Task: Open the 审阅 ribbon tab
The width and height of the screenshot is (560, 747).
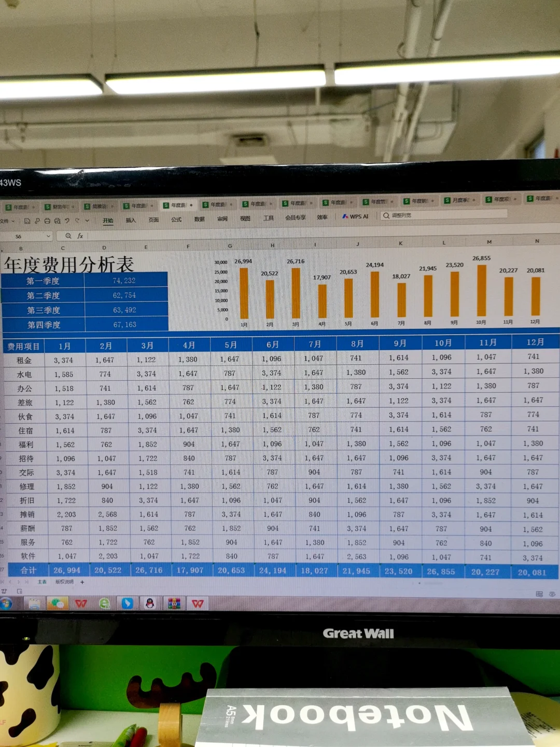Action: point(222,219)
